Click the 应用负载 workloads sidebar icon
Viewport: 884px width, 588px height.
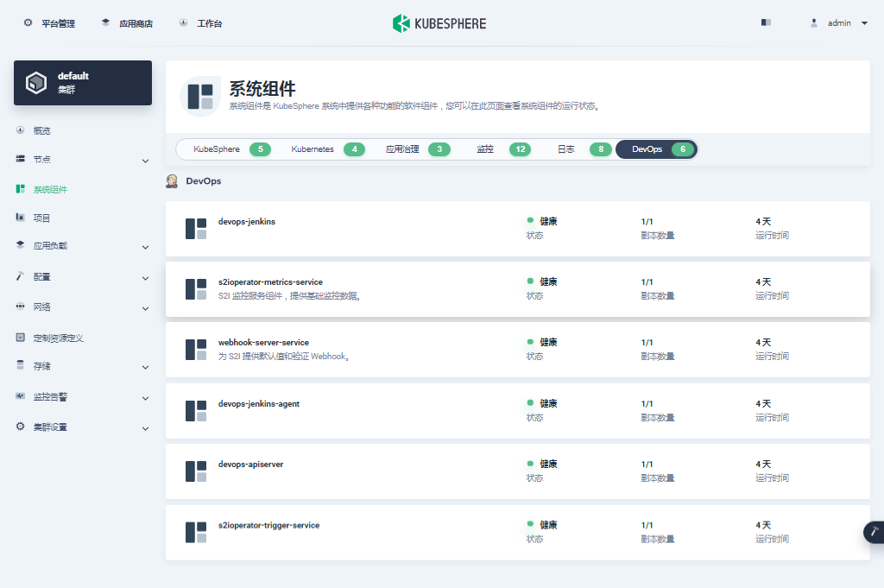point(21,244)
